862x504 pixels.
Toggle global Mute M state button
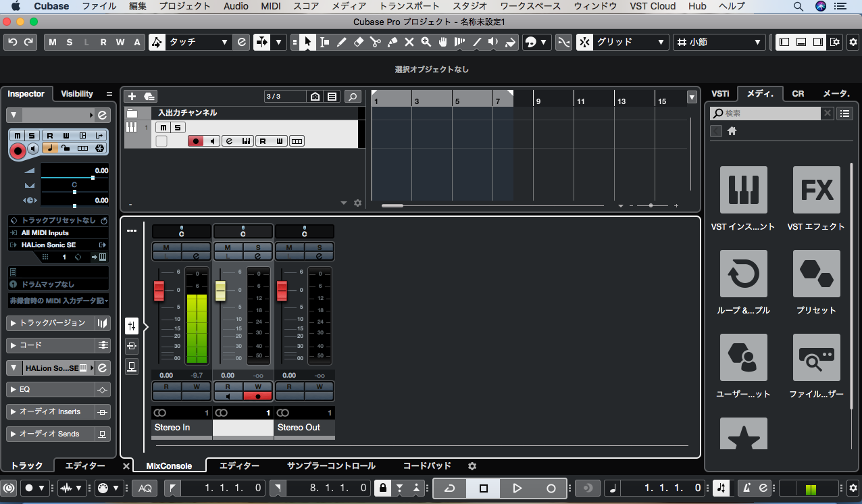coord(53,42)
